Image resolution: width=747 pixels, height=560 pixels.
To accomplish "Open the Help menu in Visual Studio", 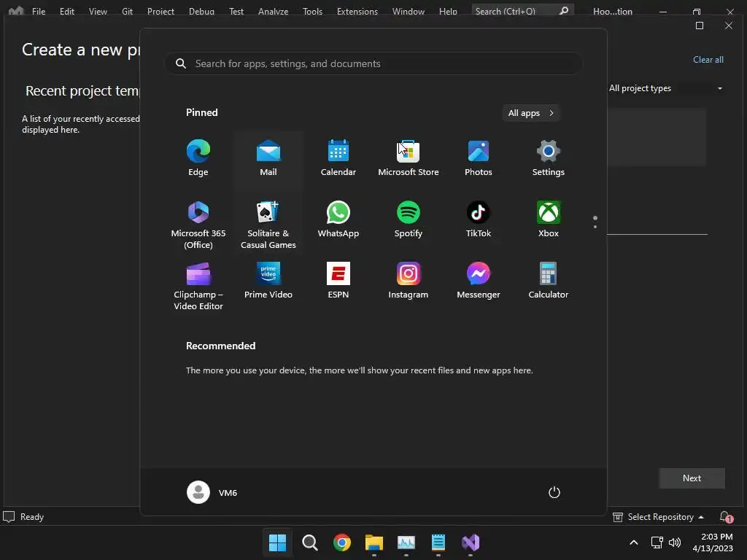I will tap(448, 11).
